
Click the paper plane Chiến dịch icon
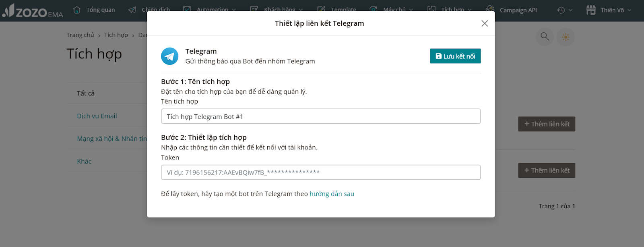pyautogui.click(x=132, y=10)
